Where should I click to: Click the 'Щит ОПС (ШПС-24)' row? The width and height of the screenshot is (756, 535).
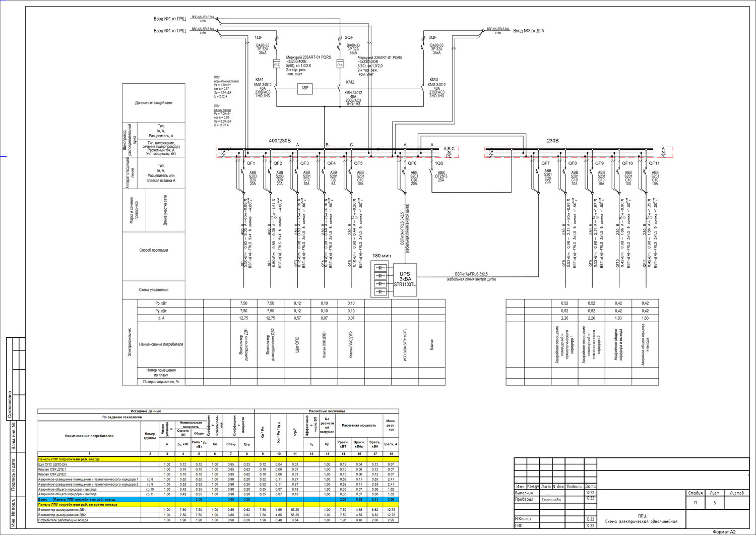[218, 464]
